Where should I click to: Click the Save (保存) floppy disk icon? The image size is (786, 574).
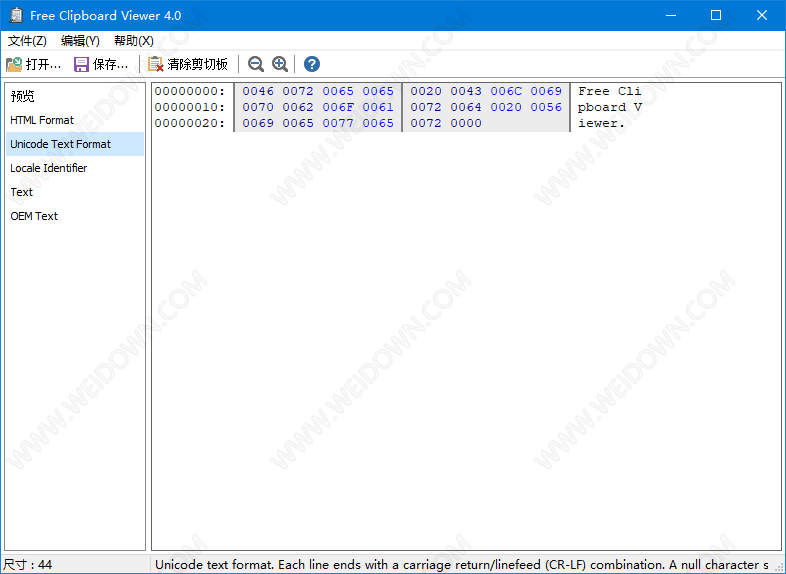point(81,64)
